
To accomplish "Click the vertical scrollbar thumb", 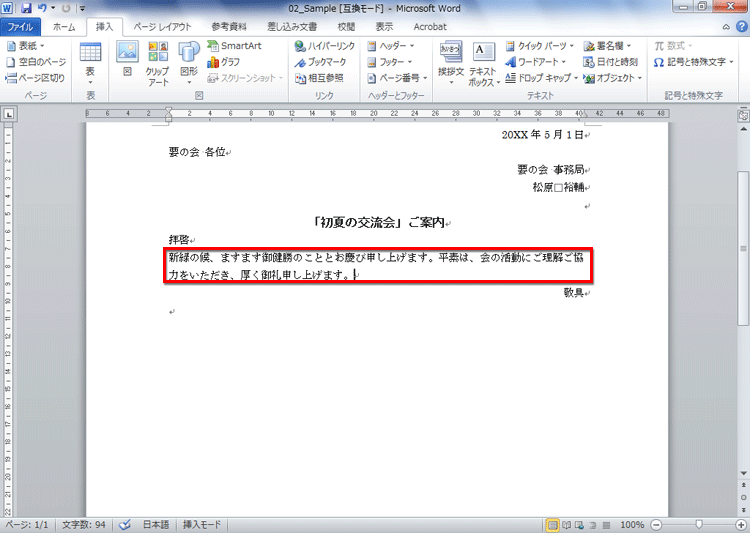I will (x=743, y=249).
